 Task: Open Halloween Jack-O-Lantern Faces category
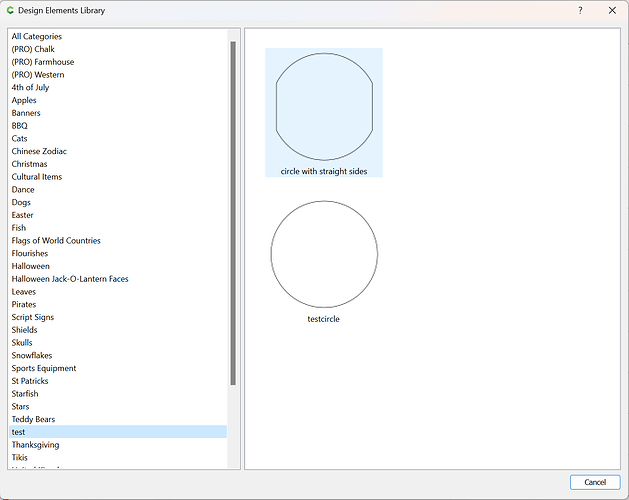click(118, 279)
